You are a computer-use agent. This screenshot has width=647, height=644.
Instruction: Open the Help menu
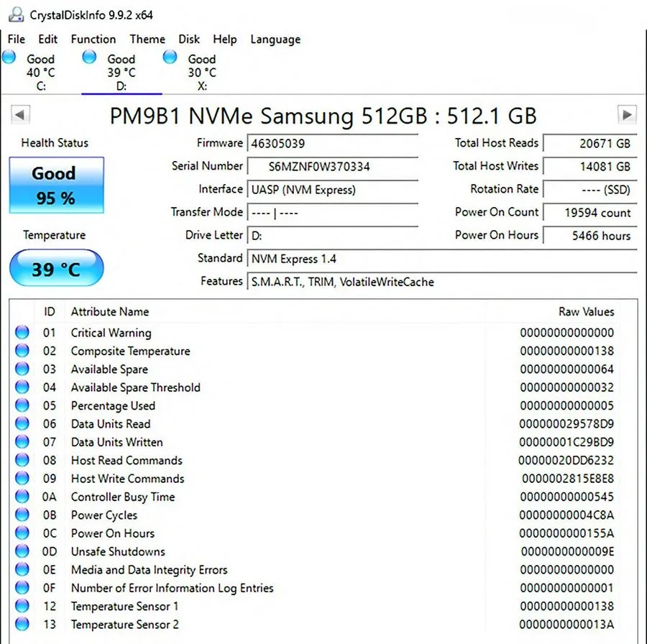pyautogui.click(x=225, y=40)
